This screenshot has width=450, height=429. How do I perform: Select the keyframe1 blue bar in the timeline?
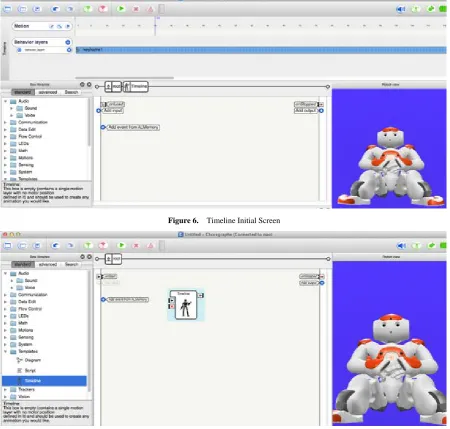pos(261,50)
